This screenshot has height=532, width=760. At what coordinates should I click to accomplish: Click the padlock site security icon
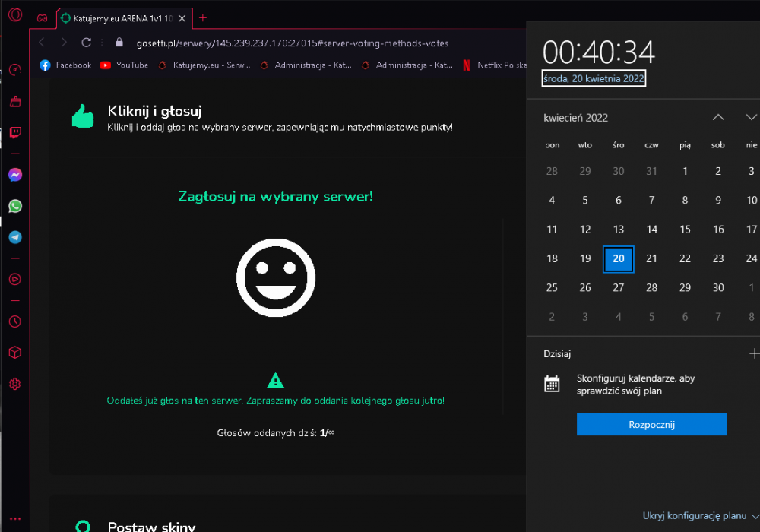pyautogui.click(x=119, y=43)
